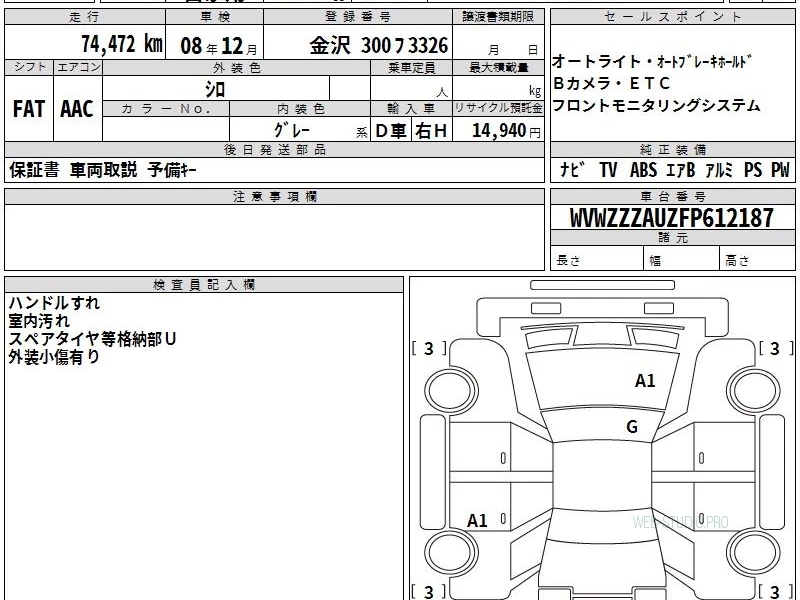This screenshot has width=800, height=600.
Task: Click the 車台番号 header
Action: pyautogui.click(x=673, y=197)
